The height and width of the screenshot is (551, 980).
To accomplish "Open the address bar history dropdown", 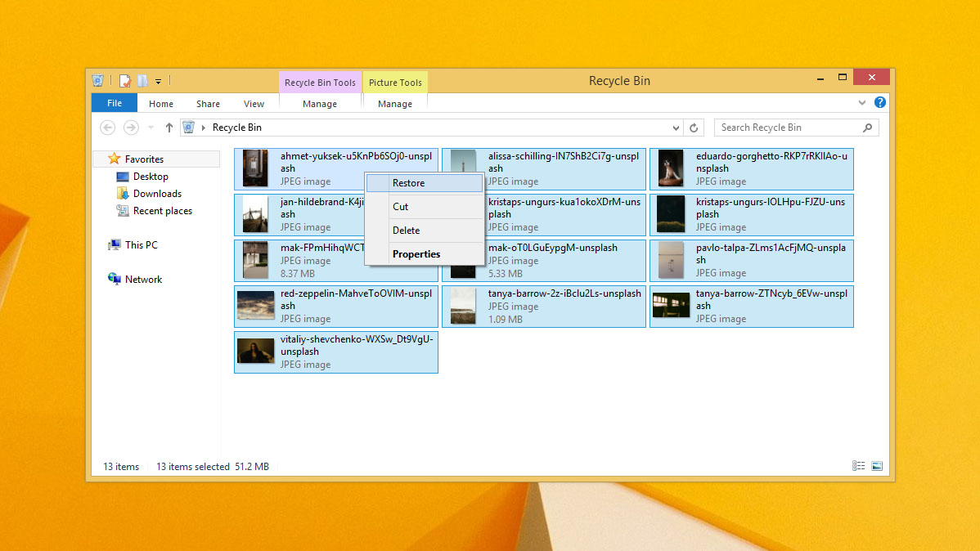I will click(675, 128).
